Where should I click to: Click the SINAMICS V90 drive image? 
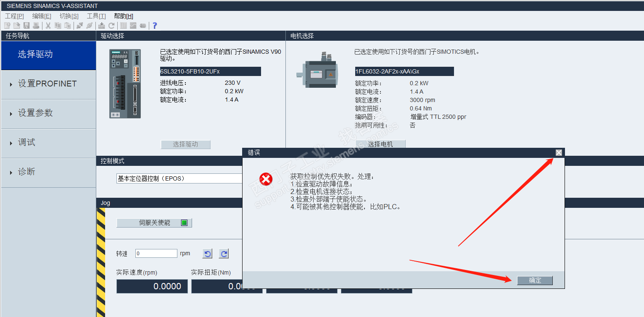point(125,84)
